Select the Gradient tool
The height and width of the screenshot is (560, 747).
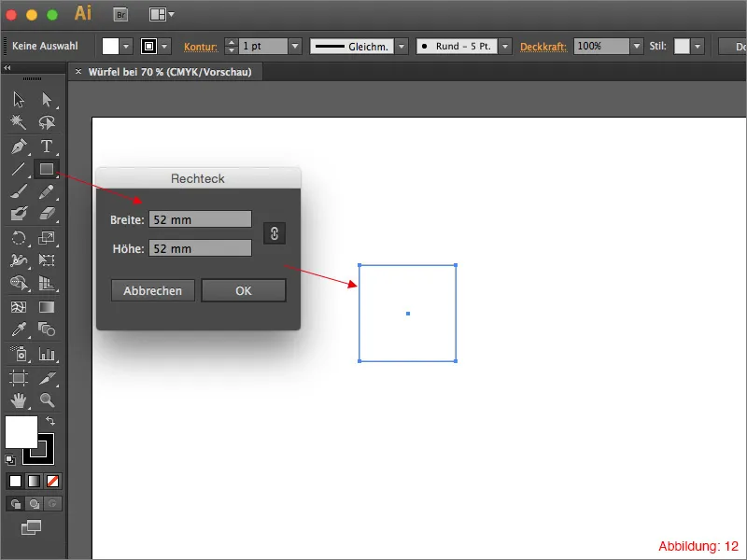pos(46,307)
